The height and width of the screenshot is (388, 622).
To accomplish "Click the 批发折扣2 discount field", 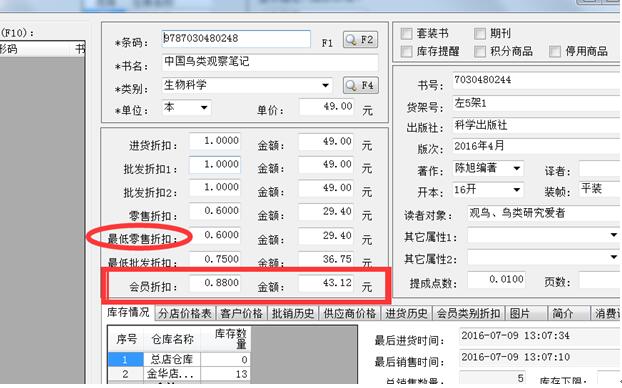I will tap(215, 188).
